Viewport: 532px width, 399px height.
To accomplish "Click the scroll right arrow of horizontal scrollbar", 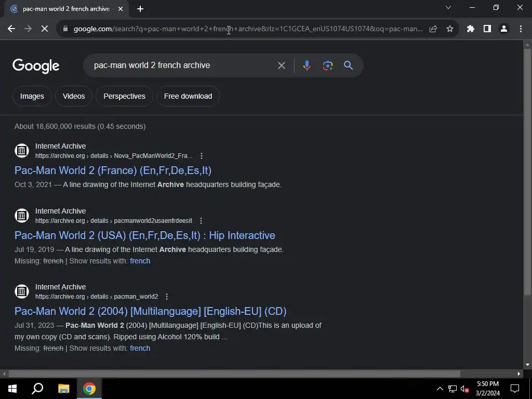I will tap(519, 374).
